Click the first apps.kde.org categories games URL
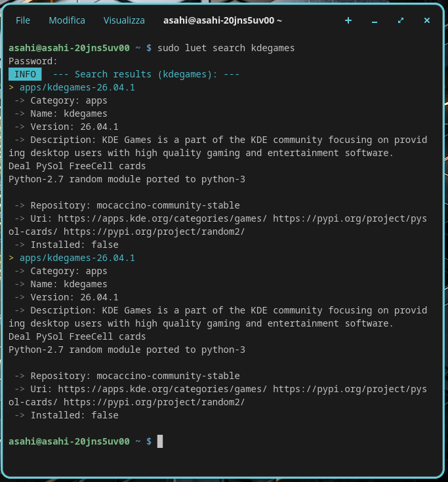 (163, 218)
